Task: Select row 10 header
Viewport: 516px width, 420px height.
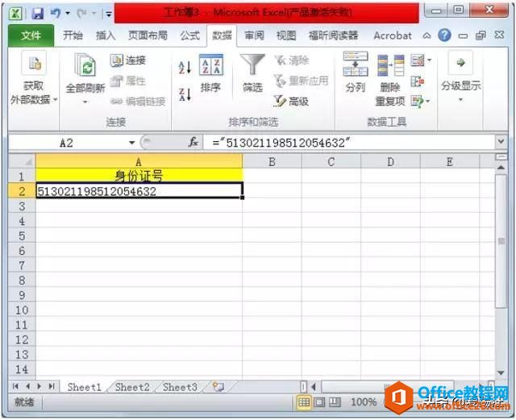Action: (x=22, y=310)
